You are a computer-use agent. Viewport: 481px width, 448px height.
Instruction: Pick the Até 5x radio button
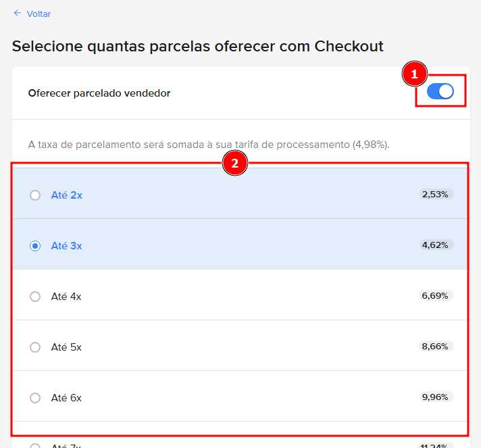pyautogui.click(x=35, y=347)
